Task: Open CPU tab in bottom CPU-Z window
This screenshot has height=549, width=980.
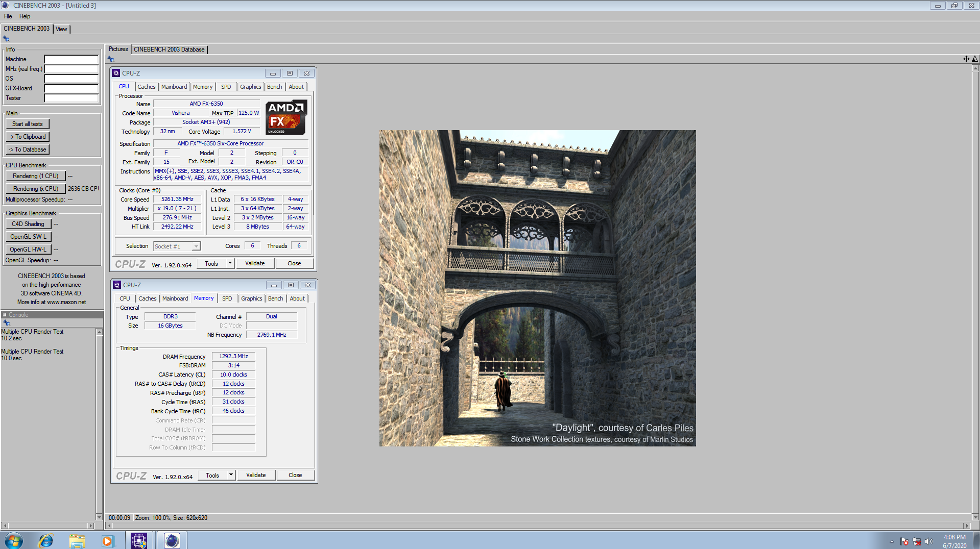Action: (x=125, y=298)
